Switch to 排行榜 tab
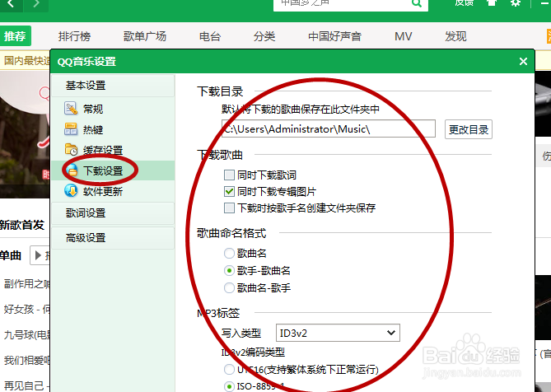This screenshot has width=551, height=392. [x=74, y=36]
